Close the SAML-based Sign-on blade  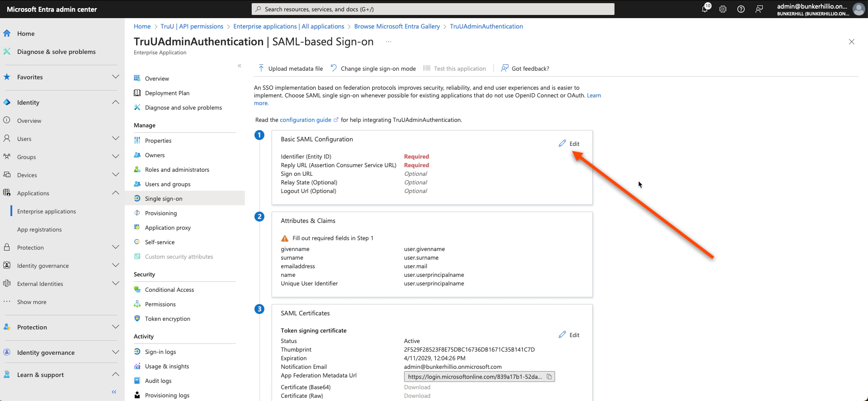coord(852,42)
